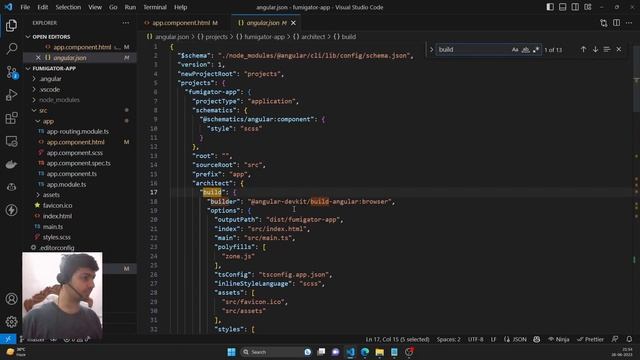Image resolution: width=640 pixels, height=360 pixels.
Task: Open styles.scss file
Action: pyautogui.click(x=56, y=237)
